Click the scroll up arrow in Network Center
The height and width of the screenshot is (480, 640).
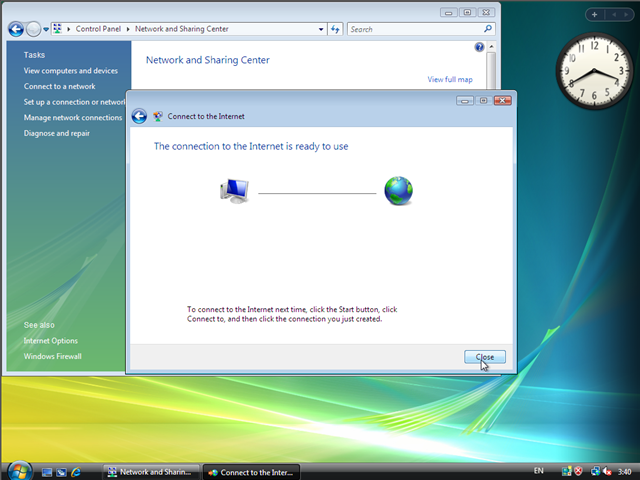[x=491, y=47]
